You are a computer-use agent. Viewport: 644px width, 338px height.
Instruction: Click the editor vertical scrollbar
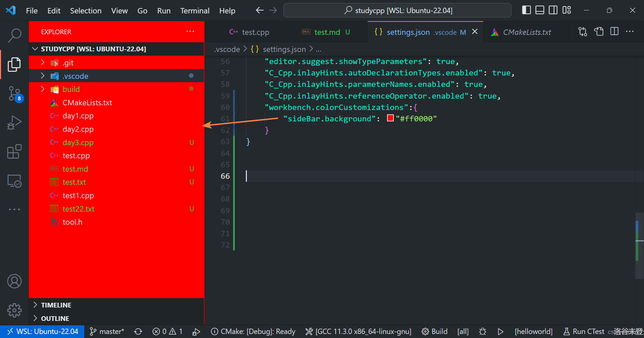point(639,245)
